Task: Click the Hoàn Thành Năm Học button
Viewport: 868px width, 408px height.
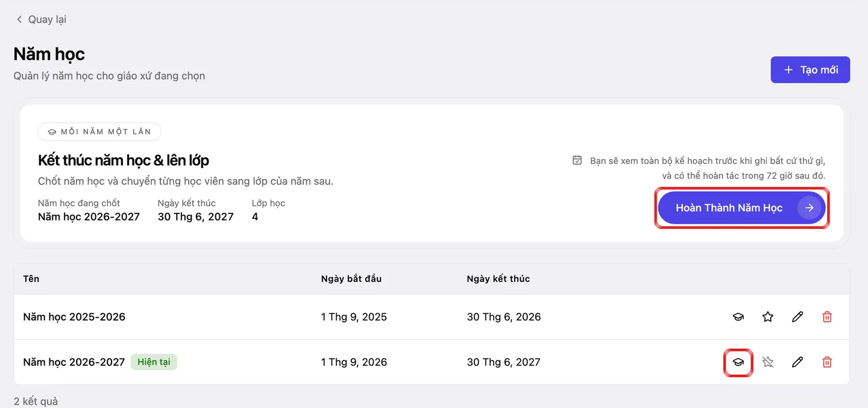Action: [x=741, y=208]
